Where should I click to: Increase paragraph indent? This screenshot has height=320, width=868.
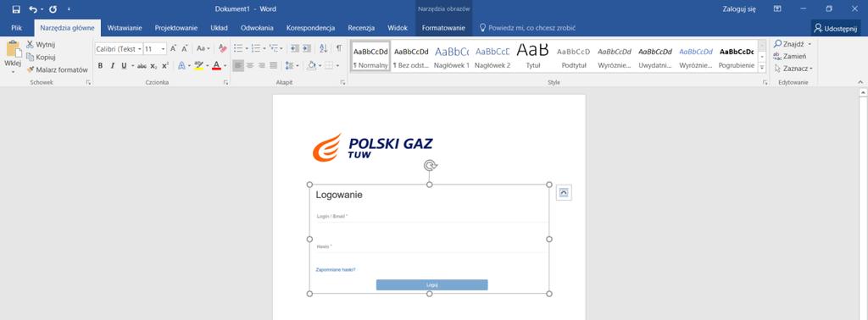(x=306, y=48)
